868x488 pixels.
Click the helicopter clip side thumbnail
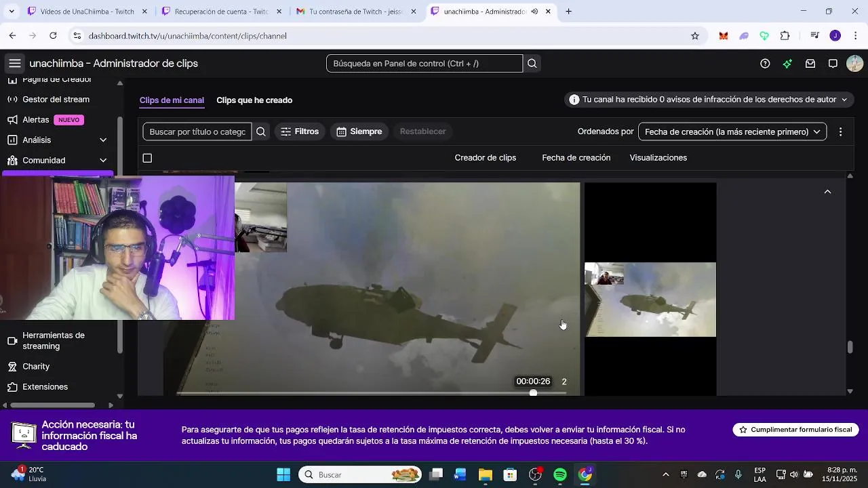(x=650, y=300)
